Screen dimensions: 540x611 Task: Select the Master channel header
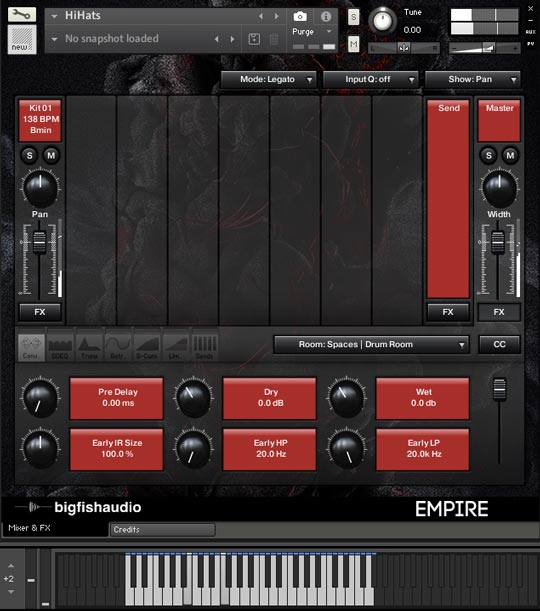point(499,120)
